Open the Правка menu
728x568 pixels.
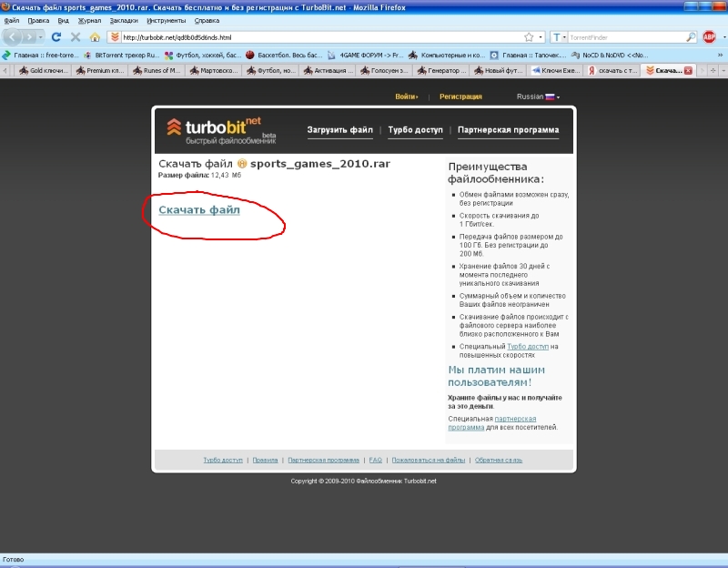(x=38, y=20)
